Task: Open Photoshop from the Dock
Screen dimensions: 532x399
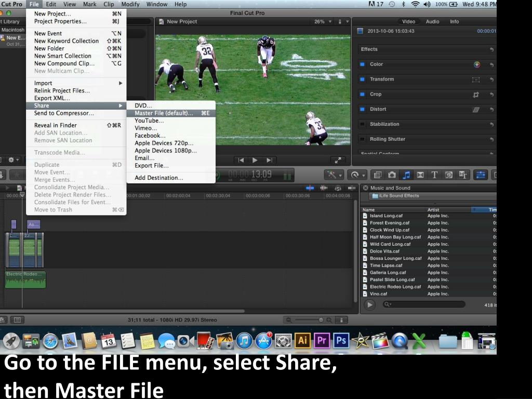Action: [x=341, y=340]
